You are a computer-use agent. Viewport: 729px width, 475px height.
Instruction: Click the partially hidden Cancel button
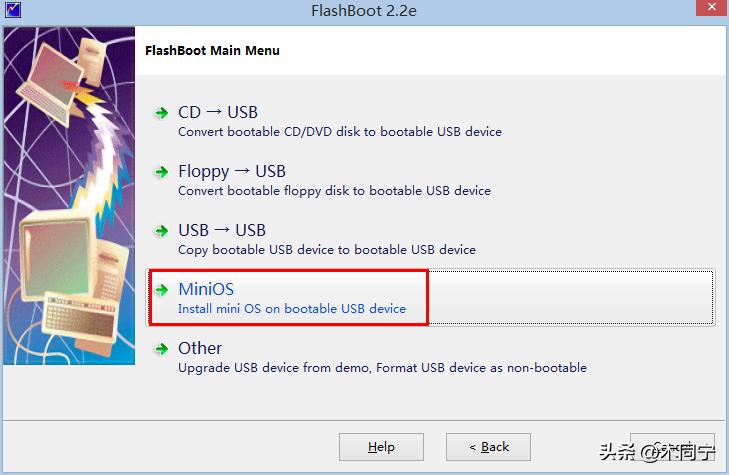point(672,447)
